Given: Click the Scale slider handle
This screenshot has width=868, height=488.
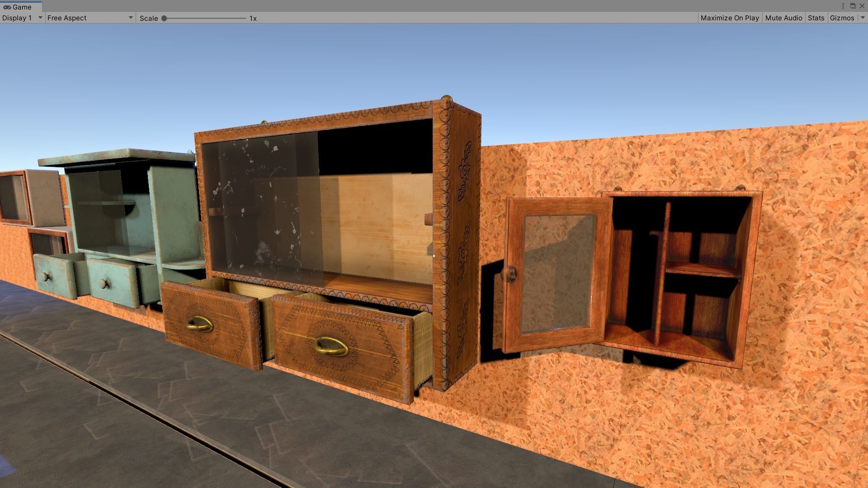Looking at the screenshot, I should tap(164, 19).
